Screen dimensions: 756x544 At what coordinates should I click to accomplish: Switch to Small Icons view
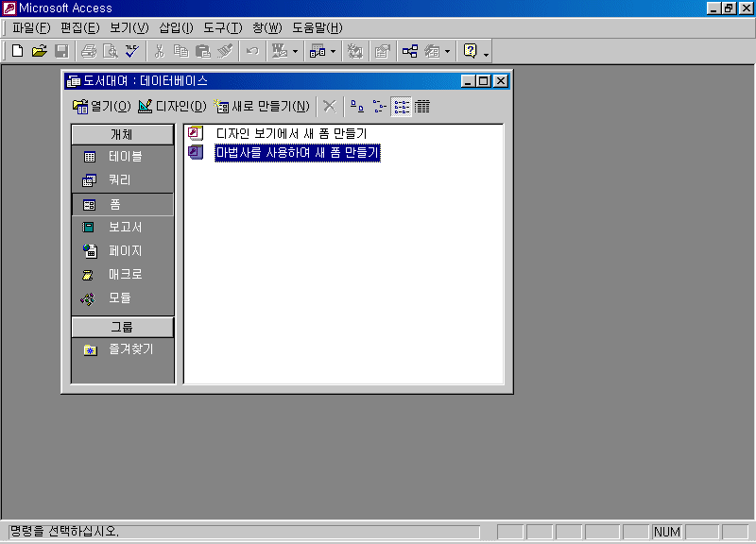click(380, 106)
